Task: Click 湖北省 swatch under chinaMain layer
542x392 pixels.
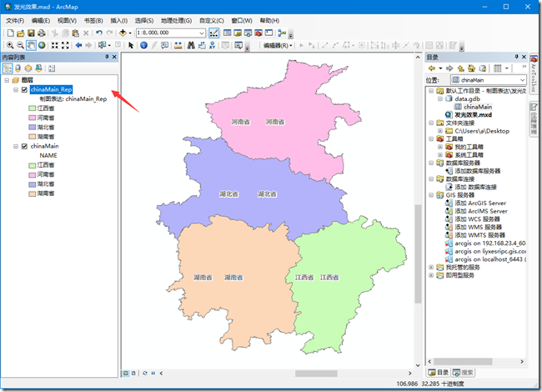Action: (x=33, y=183)
